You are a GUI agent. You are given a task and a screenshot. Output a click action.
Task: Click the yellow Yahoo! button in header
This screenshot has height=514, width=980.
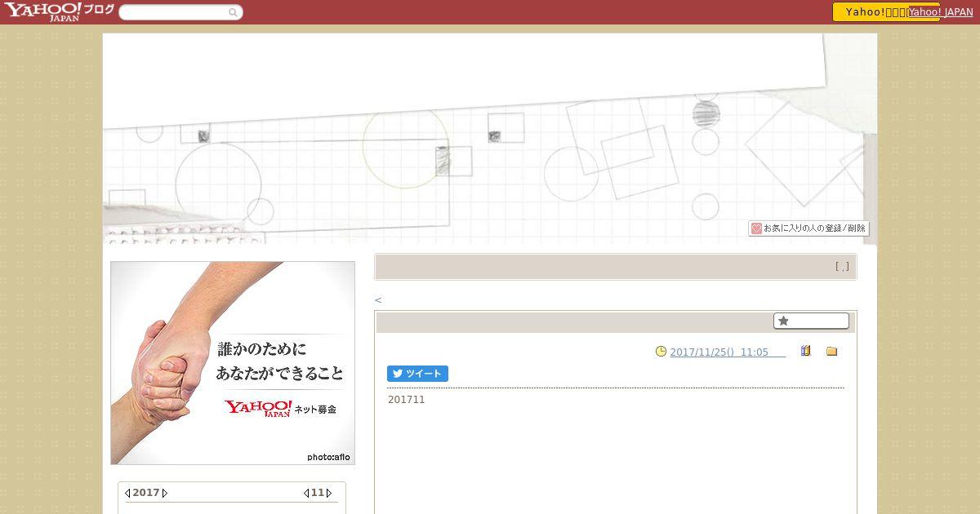(x=871, y=12)
